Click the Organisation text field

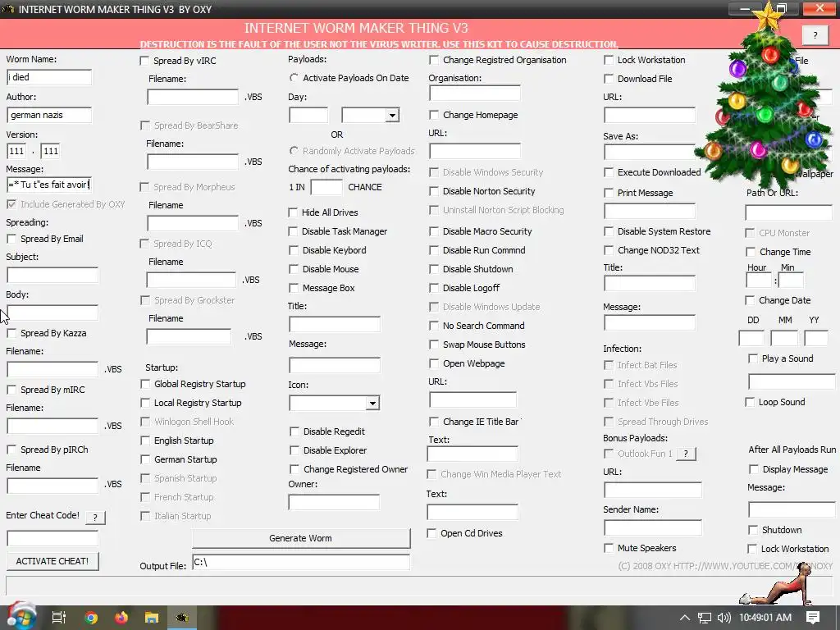[x=475, y=94]
